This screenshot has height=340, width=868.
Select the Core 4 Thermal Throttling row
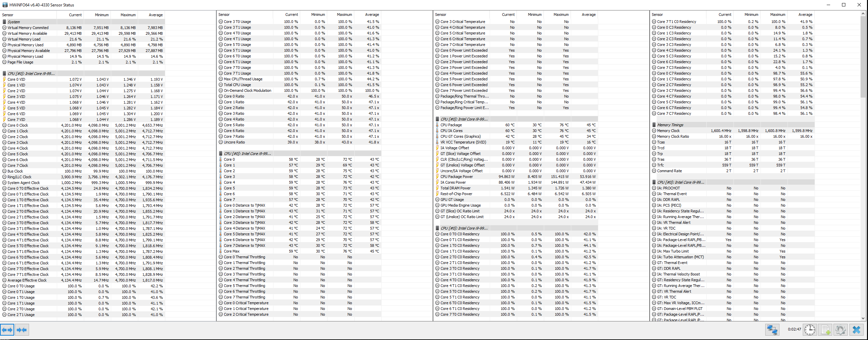point(299,280)
